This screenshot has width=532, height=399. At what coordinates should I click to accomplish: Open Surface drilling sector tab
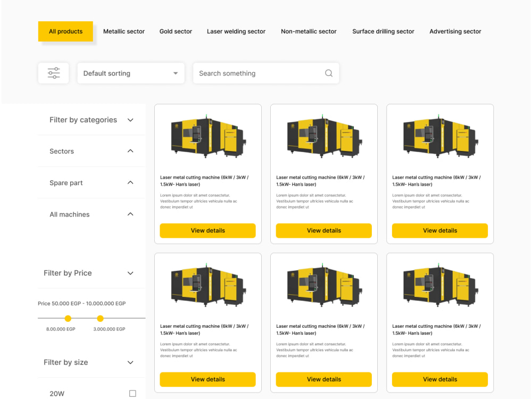(x=383, y=31)
